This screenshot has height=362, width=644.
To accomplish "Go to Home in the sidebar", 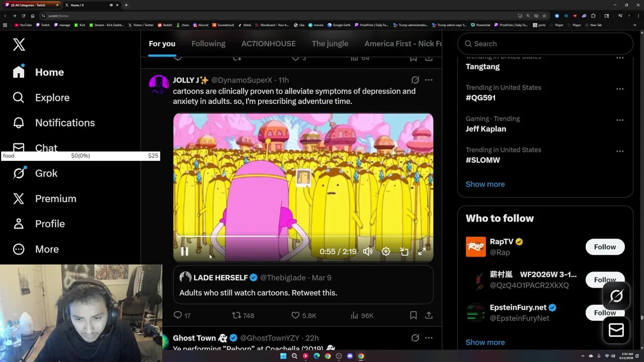I will click(39, 72).
